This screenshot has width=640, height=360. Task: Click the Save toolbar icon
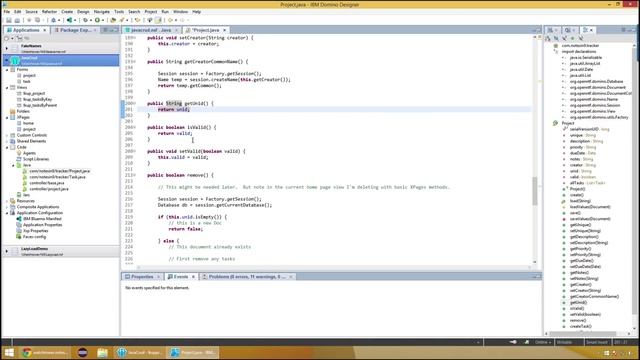click(x=9, y=20)
